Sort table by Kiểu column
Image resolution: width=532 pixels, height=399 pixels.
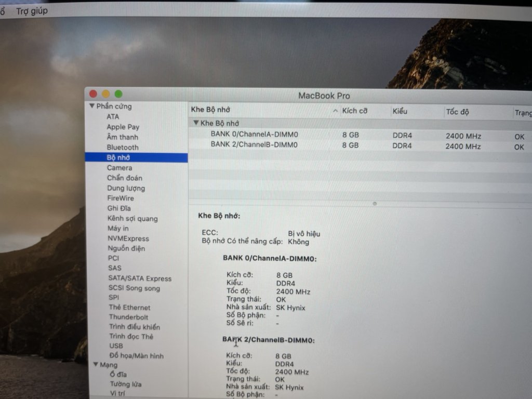click(x=400, y=111)
